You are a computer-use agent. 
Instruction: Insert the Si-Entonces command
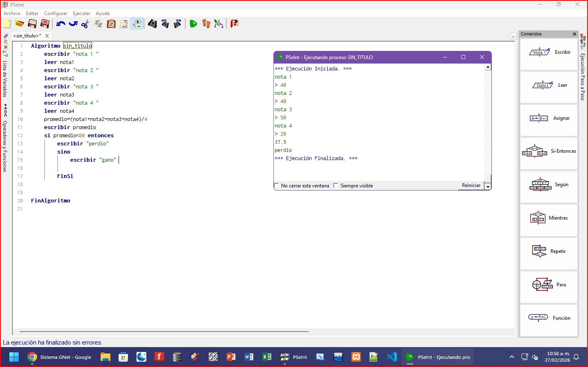[548, 152]
